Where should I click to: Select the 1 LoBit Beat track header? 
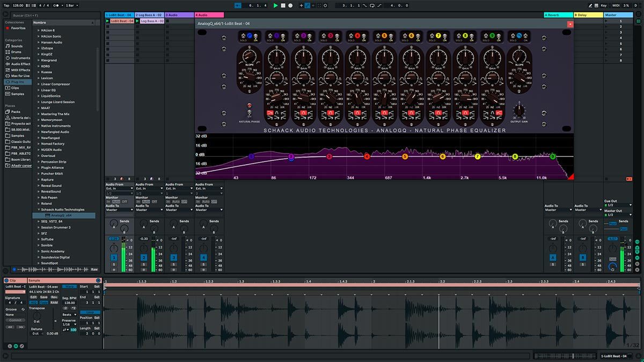[x=119, y=15]
